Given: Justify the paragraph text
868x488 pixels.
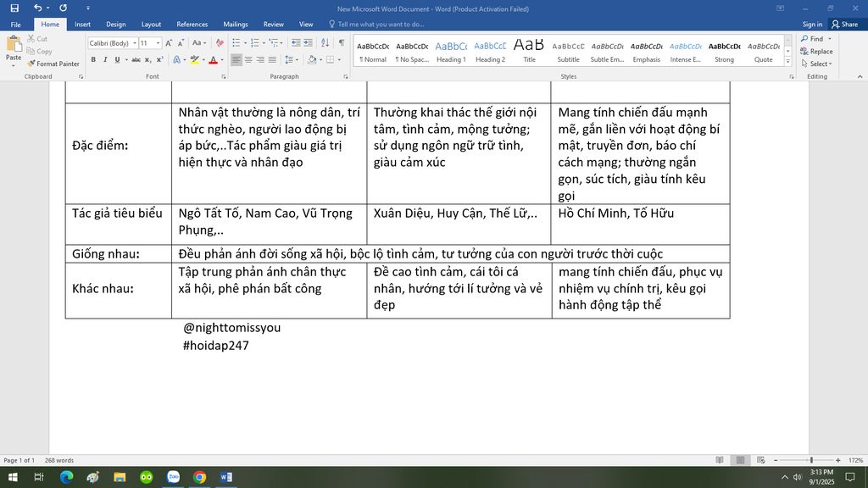Looking at the screenshot, I should pyautogui.click(x=273, y=59).
